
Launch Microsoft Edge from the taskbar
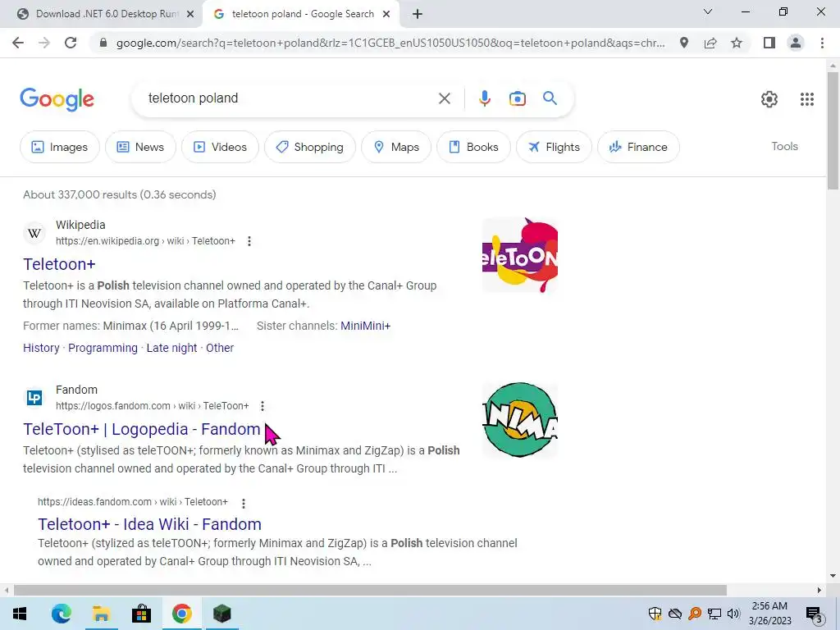coord(61,614)
